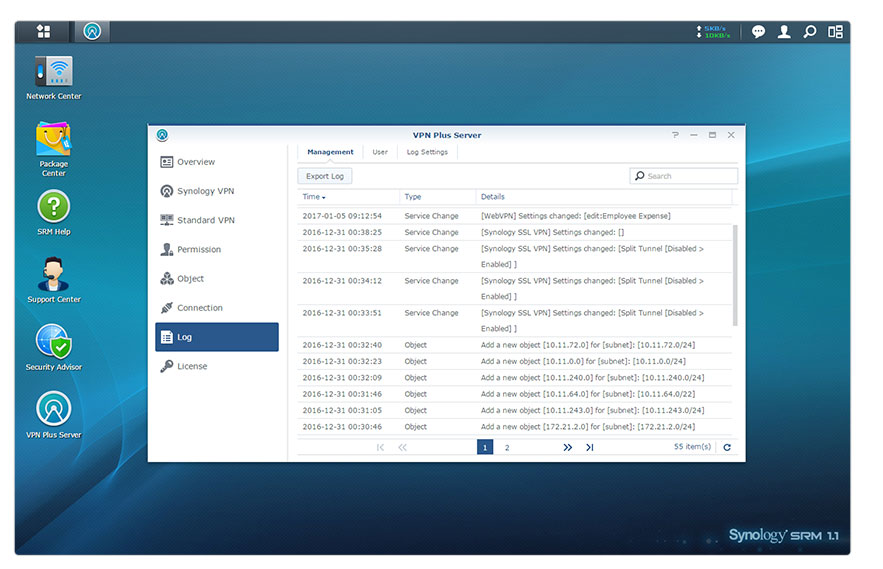Select Log in sidebar
The width and height of the screenshot is (883, 569).
(217, 337)
